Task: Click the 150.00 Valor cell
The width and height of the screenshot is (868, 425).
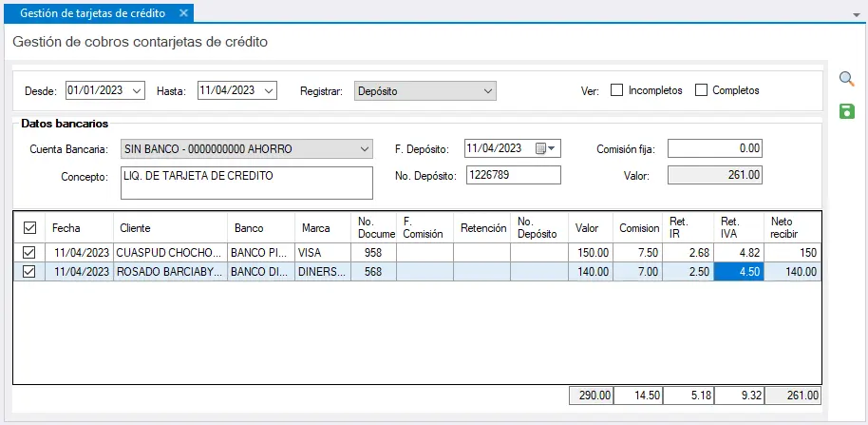Action: coord(591,253)
